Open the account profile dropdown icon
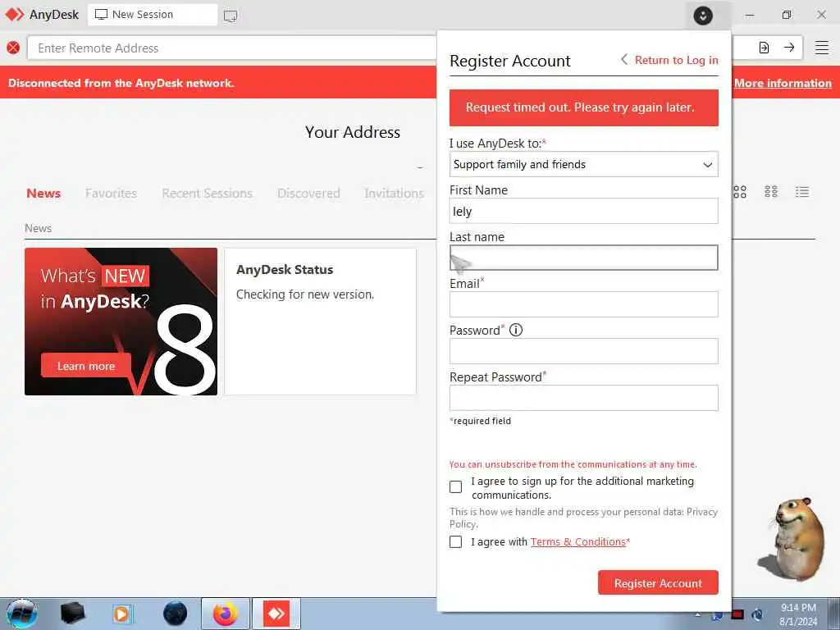This screenshot has width=840, height=630. pos(703,16)
